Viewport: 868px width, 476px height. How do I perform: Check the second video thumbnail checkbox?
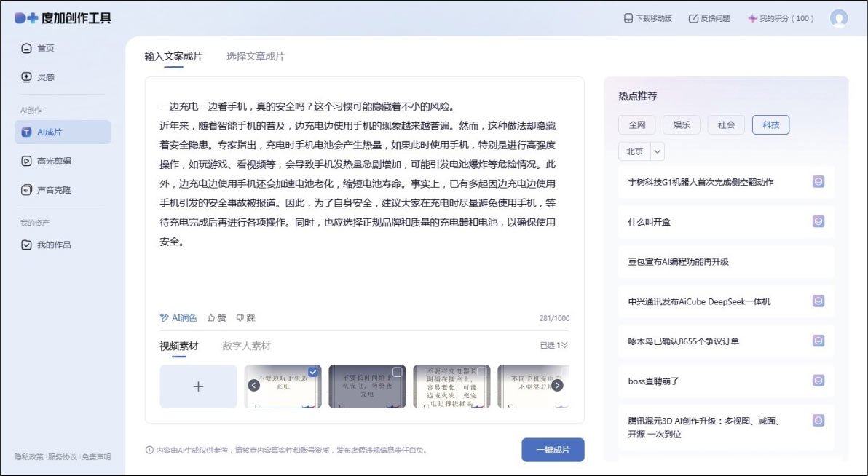point(397,372)
